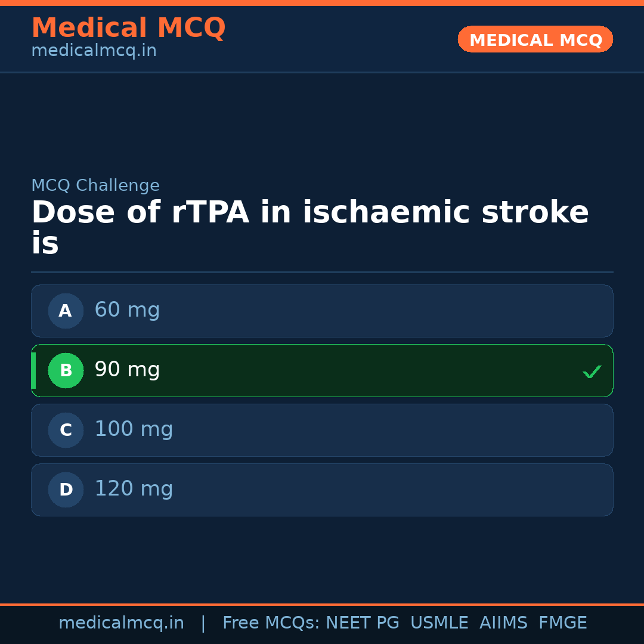This screenshot has width=644, height=644.
Task: Click the letter D circle icon
Action: 66,490
